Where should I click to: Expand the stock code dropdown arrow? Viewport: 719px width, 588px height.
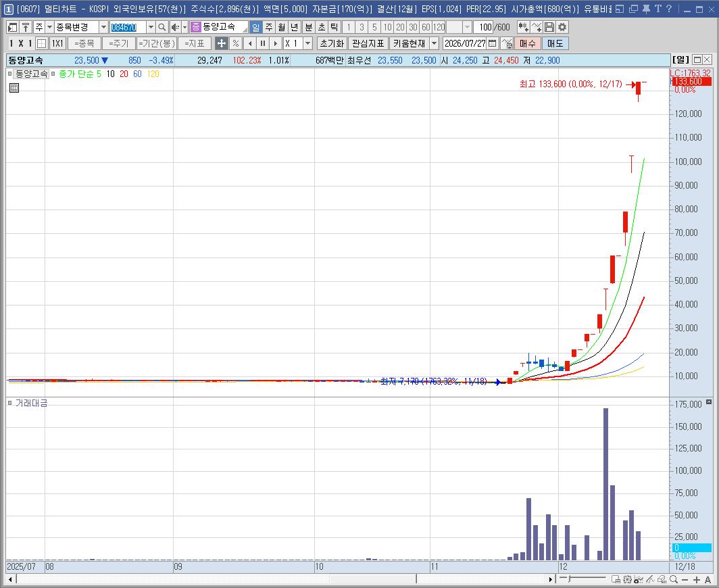point(151,28)
